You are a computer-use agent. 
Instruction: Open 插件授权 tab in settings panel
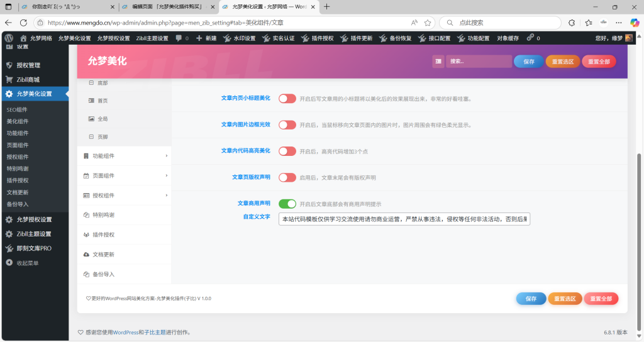125,235
